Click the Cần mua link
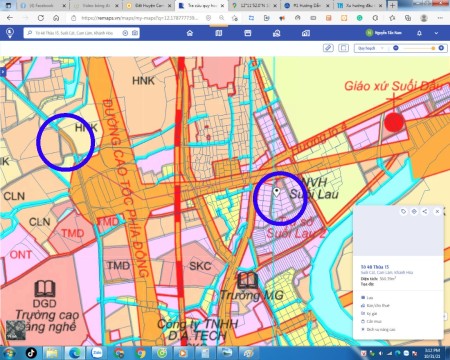 pos(372,321)
